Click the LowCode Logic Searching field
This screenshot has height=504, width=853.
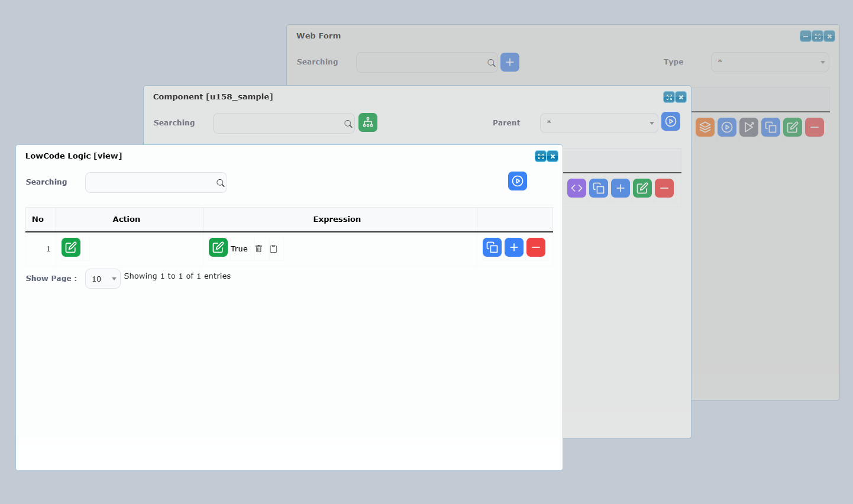pyautogui.click(x=156, y=183)
